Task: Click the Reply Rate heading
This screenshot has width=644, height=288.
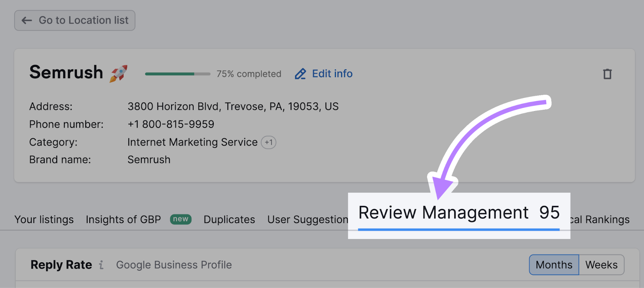Action: (61, 265)
